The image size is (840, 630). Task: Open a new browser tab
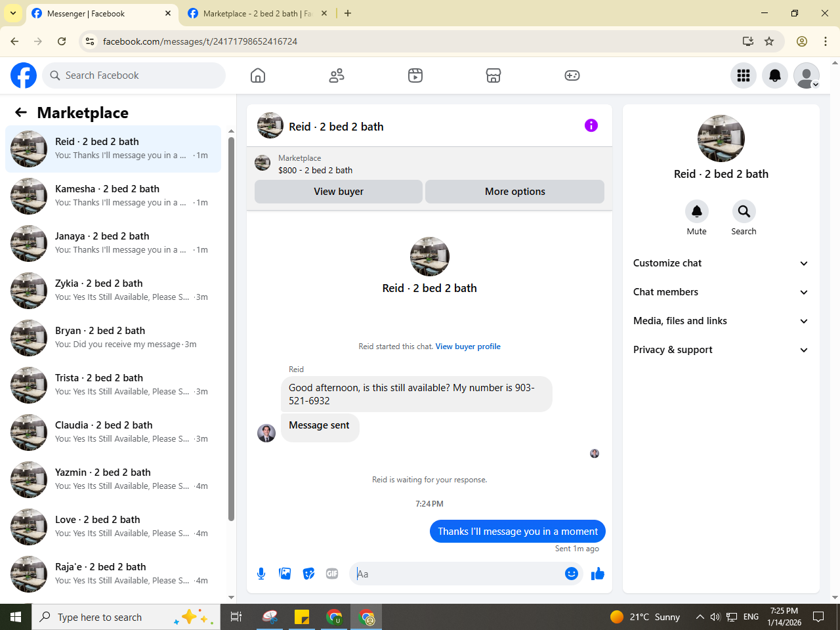348,13
